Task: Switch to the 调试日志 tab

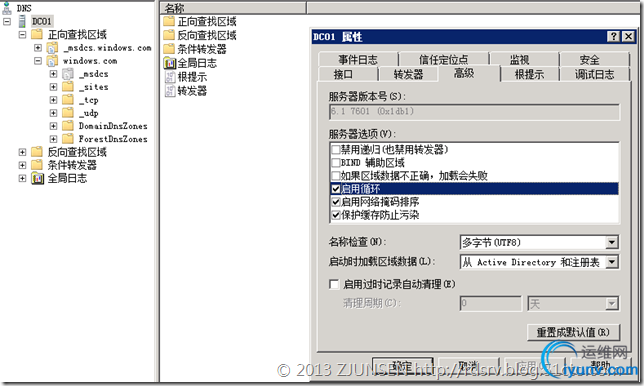Action: click(594, 74)
